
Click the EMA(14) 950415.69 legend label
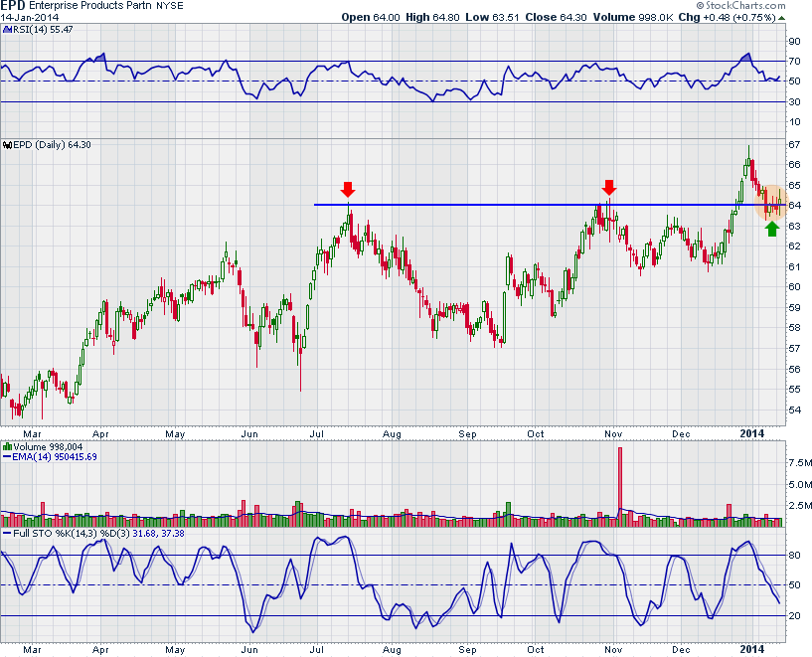click(x=55, y=457)
